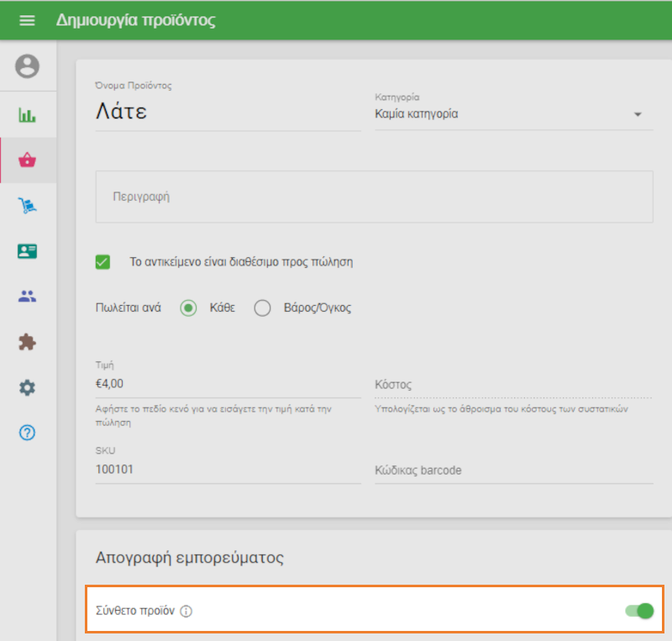Go to Reports bar chart icon
672x641 pixels.
[28, 115]
